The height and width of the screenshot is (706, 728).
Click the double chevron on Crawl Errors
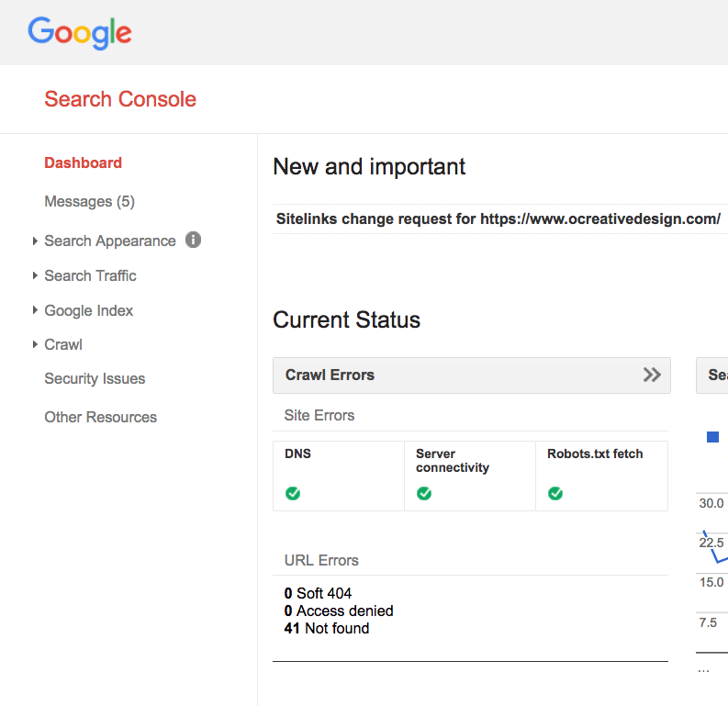pos(652,375)
